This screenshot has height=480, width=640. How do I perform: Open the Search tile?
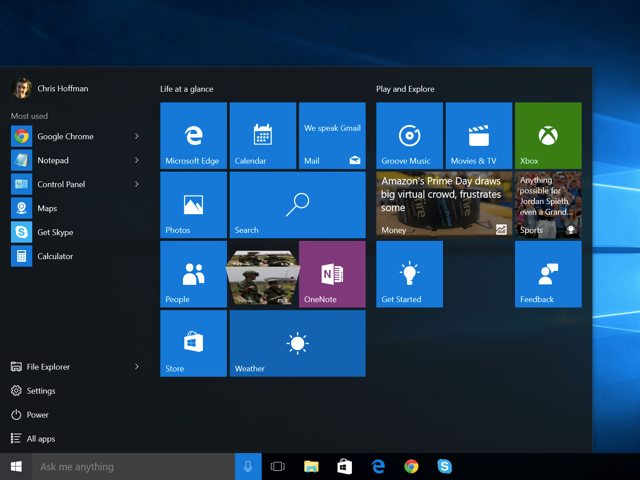click(298, 205)
